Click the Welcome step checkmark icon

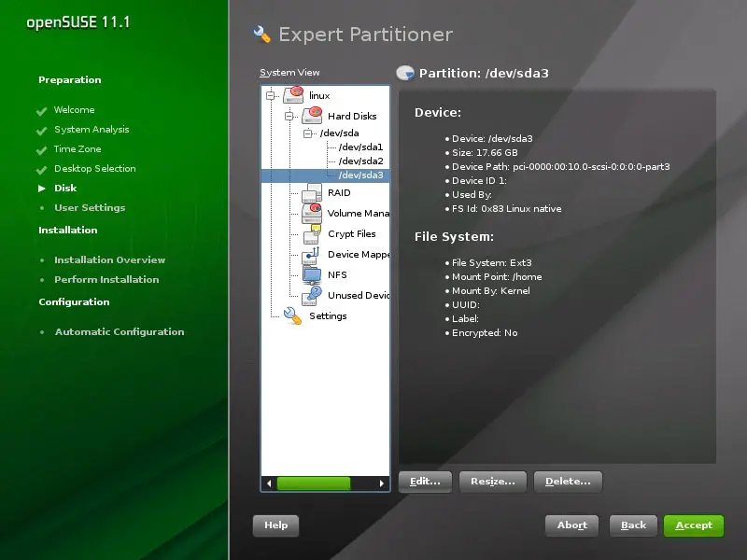41,111
